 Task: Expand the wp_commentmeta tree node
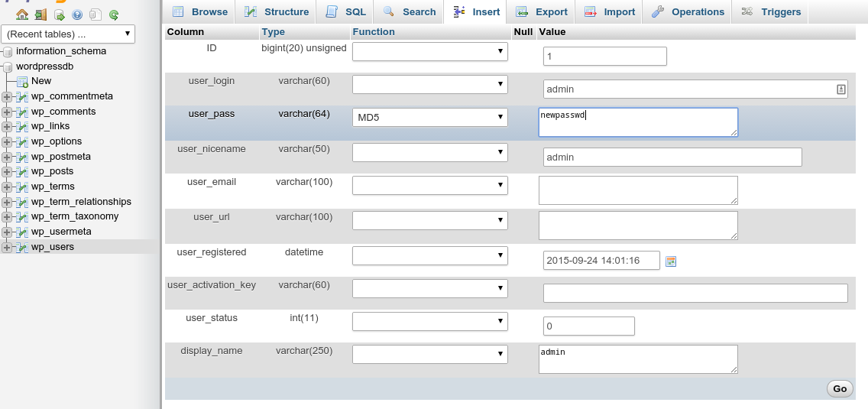click(x=7, y=97)
